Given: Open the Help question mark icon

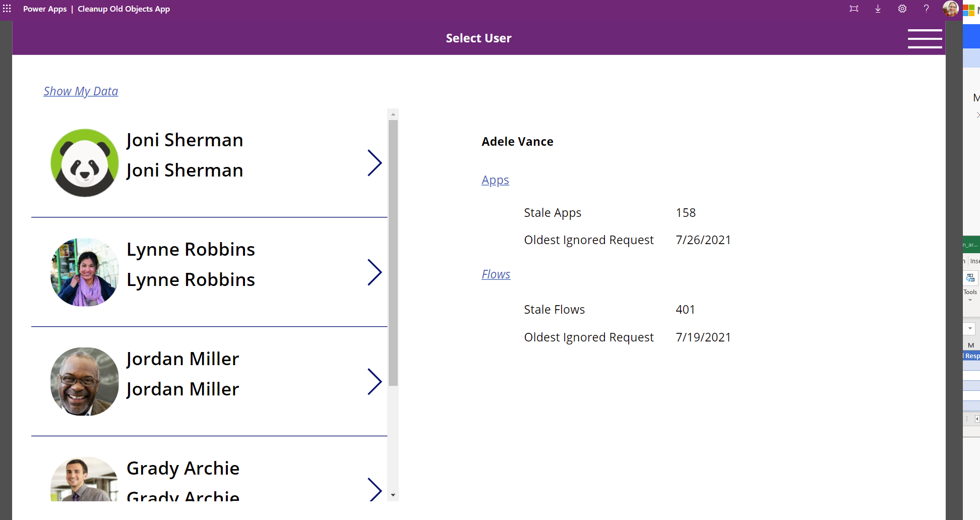Looking at the screenshot, I should pos(926,9).
